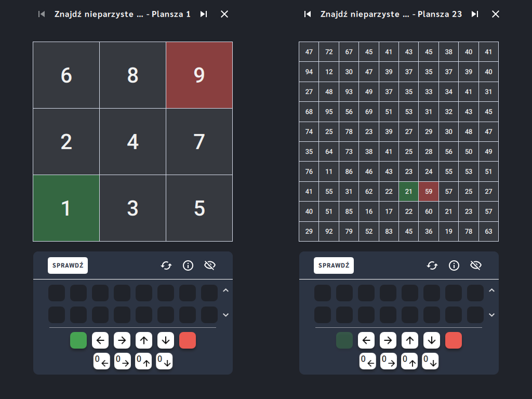
Task: Open the info icon in the Plansza 23 panel
Action: (454, 265)
